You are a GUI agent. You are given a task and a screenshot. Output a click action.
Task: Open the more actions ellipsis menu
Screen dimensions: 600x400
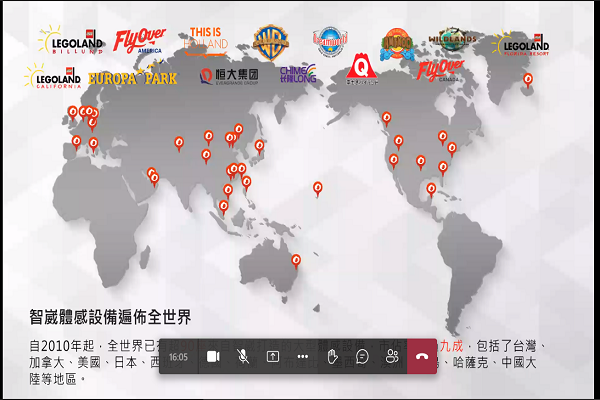303,357
